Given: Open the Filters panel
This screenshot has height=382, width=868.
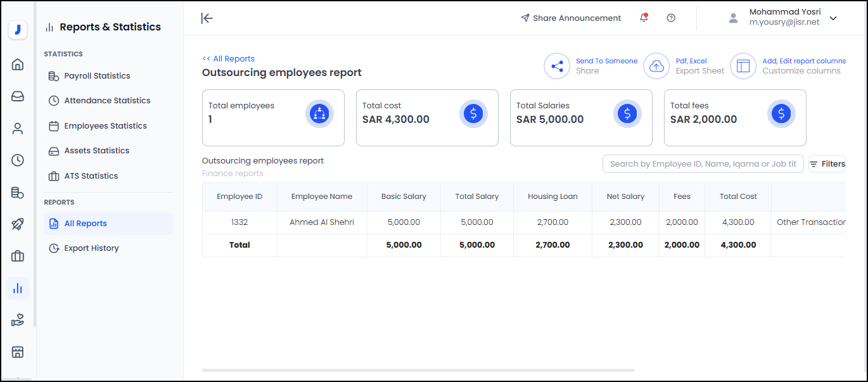Looking at the screenshot, I should click(x=827, y=164).
